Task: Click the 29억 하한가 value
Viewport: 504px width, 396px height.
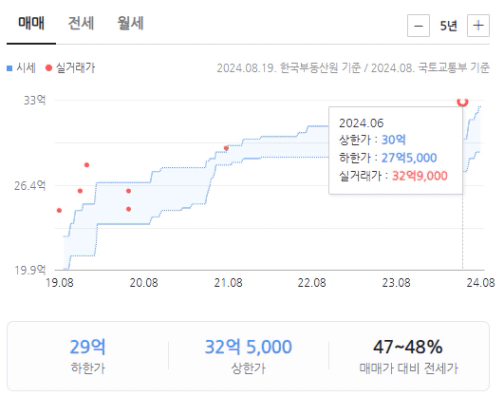Action: 88,347
